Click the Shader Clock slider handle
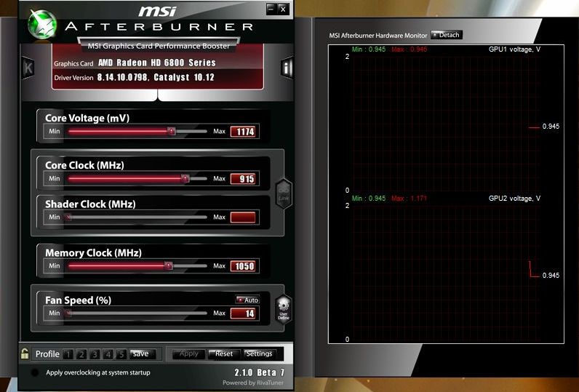579x392 pixels. point(68,217)
